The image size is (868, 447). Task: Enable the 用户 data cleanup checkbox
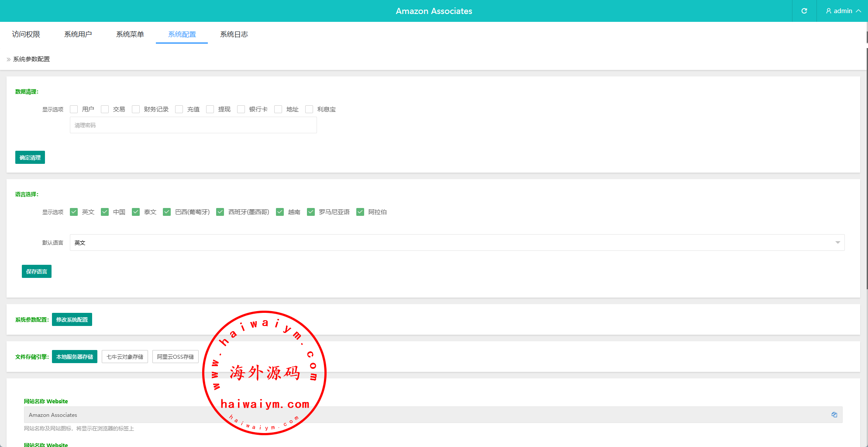(74, 109)
